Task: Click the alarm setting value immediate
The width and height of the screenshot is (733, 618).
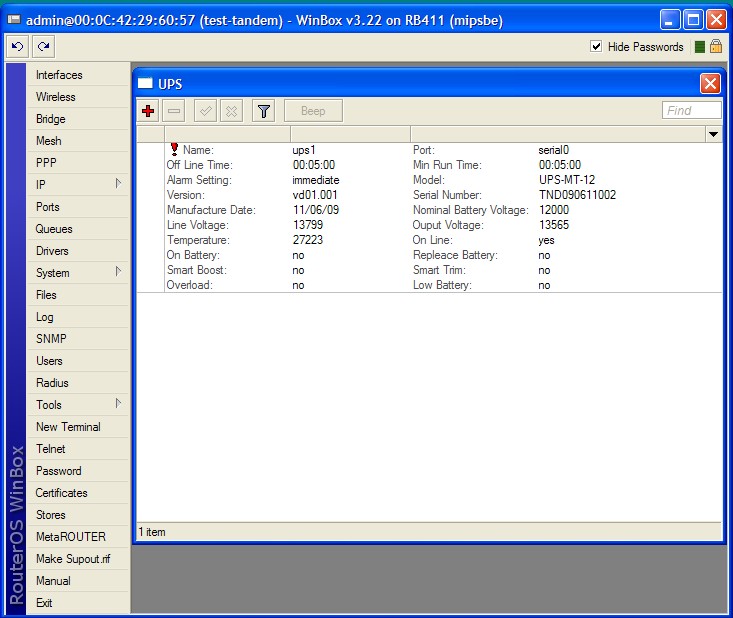Action: coord(316,180)
